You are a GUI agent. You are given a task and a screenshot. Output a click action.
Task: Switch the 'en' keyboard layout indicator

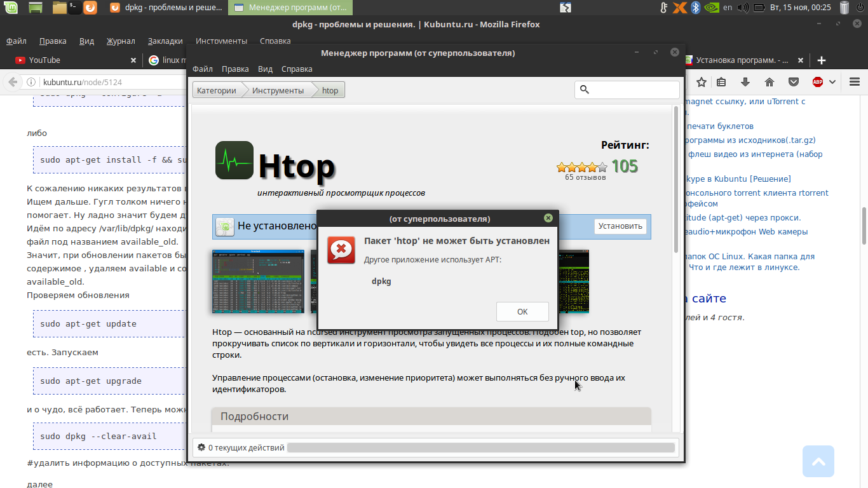[728, 8]
